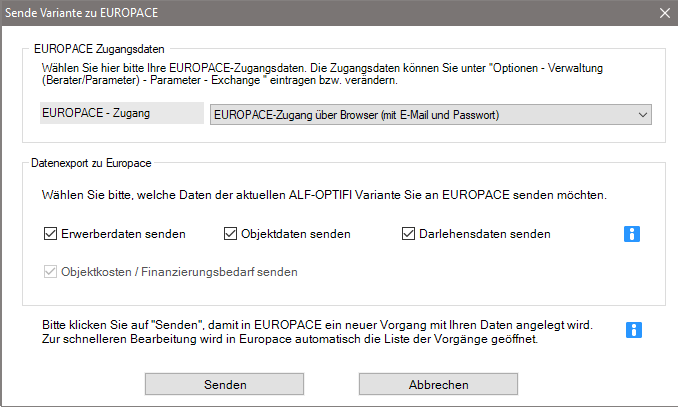Disable the Darlehensdaten senden checkbox
The height and width of the screenshot is (407, 678).
(x=409, y=234)
